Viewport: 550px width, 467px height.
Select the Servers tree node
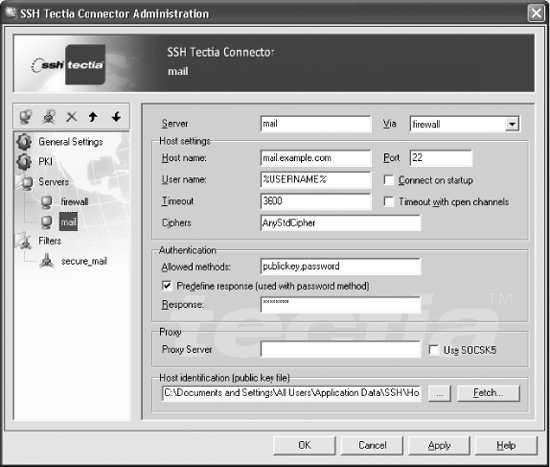(x=54, y=182)
